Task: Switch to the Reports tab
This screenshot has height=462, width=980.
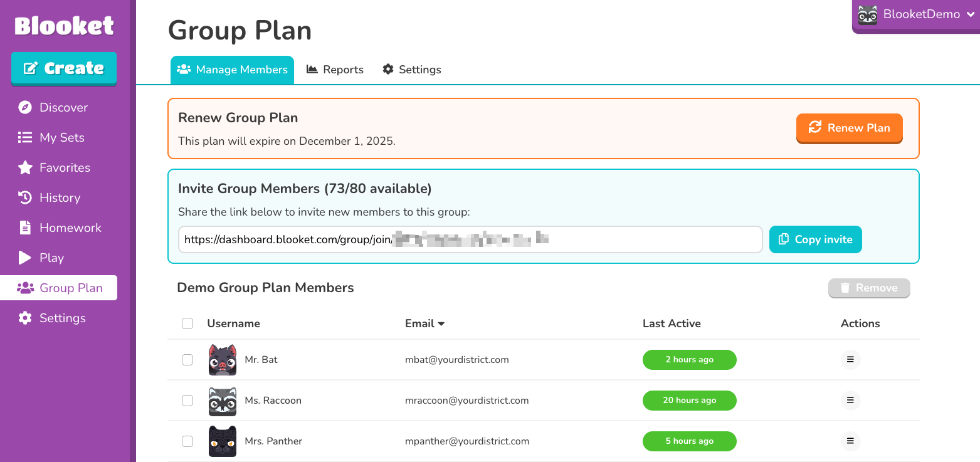Action: click(335, 69)
